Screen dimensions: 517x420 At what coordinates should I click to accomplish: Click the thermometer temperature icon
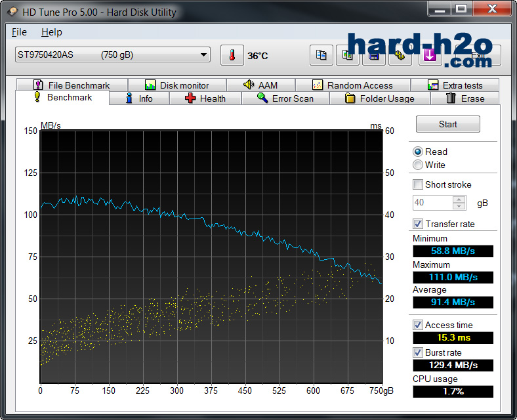coord(232,55)
